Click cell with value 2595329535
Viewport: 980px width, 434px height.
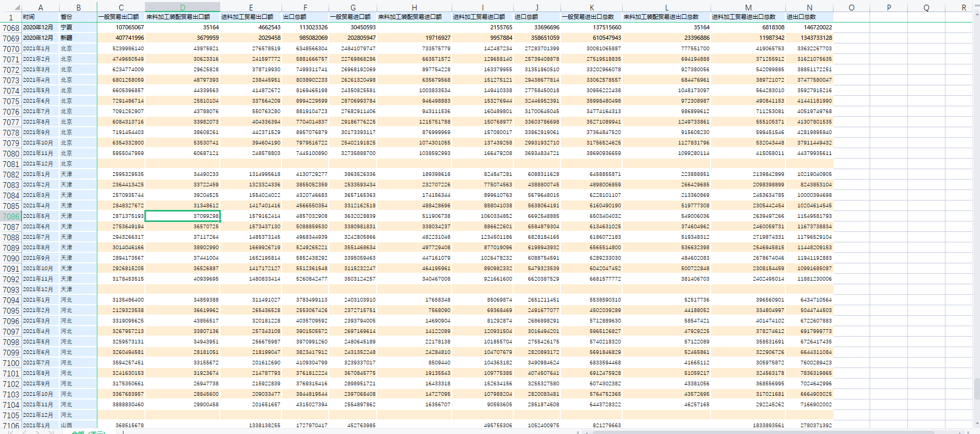coord(121,174)
